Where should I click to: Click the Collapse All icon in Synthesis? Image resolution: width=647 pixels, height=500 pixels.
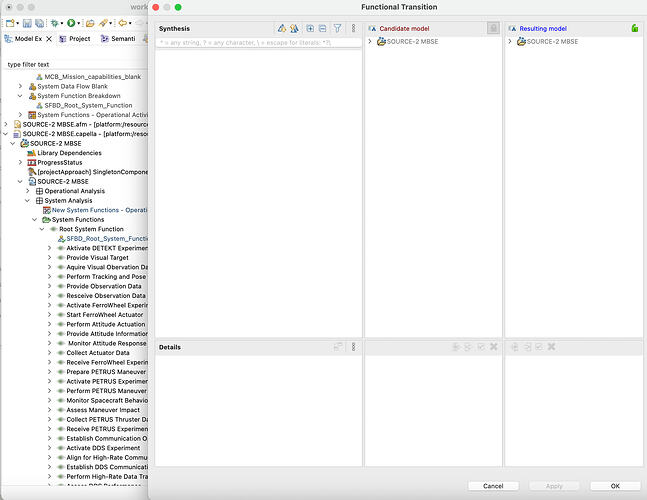(x=323, y=28)
